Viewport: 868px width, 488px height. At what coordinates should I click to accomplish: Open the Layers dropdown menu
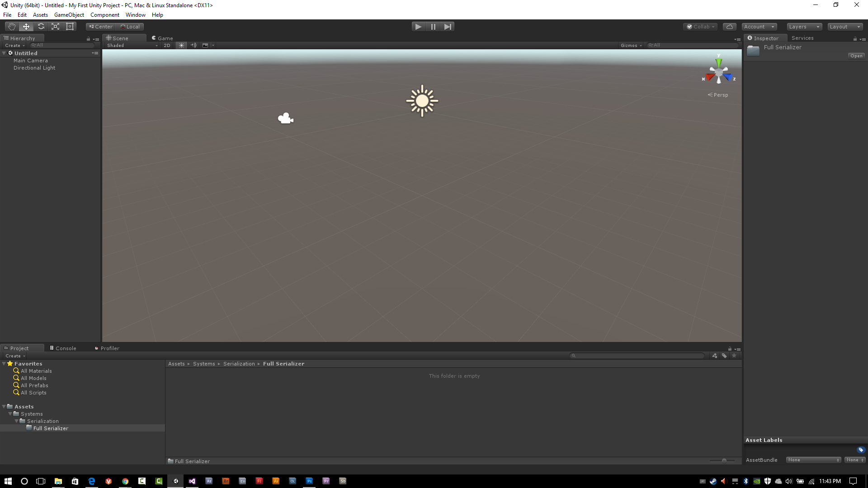[804, 26]
